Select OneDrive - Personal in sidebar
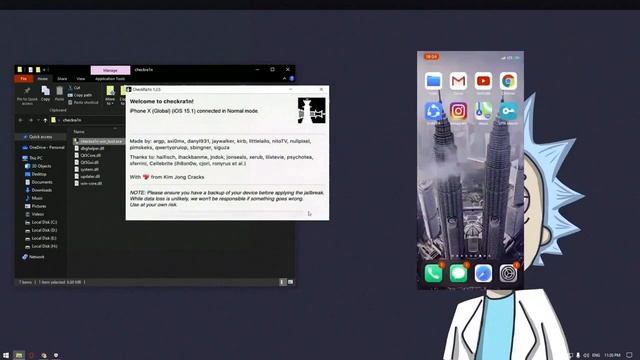Image resolution: width=640 pixels, height=360 pixels. (x=43, y=147)
